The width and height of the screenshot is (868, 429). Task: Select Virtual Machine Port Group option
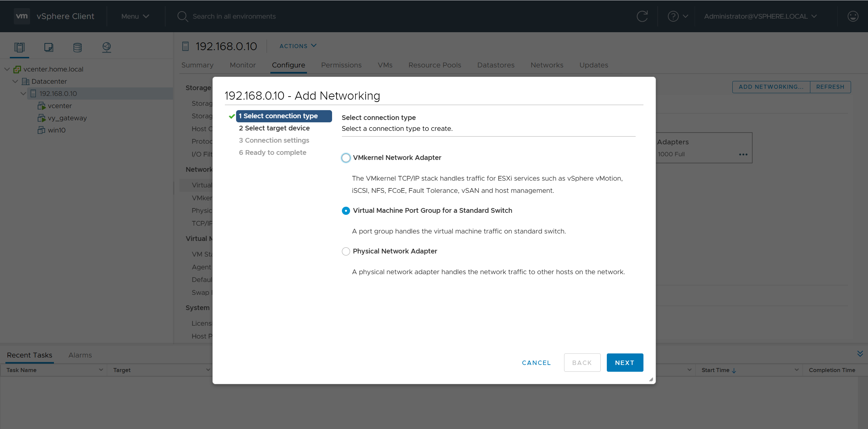click(346, 211)
